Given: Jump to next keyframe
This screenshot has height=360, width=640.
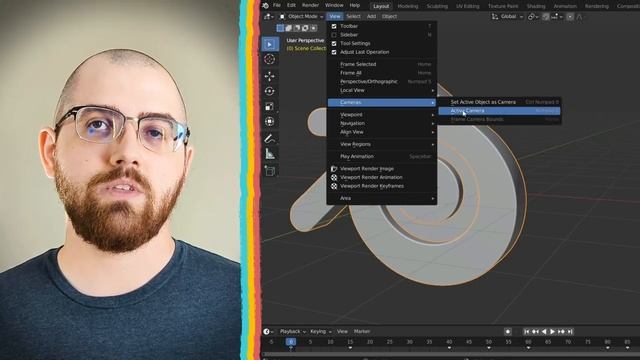Looking at the screenshot, I should (x=561, y=332).
